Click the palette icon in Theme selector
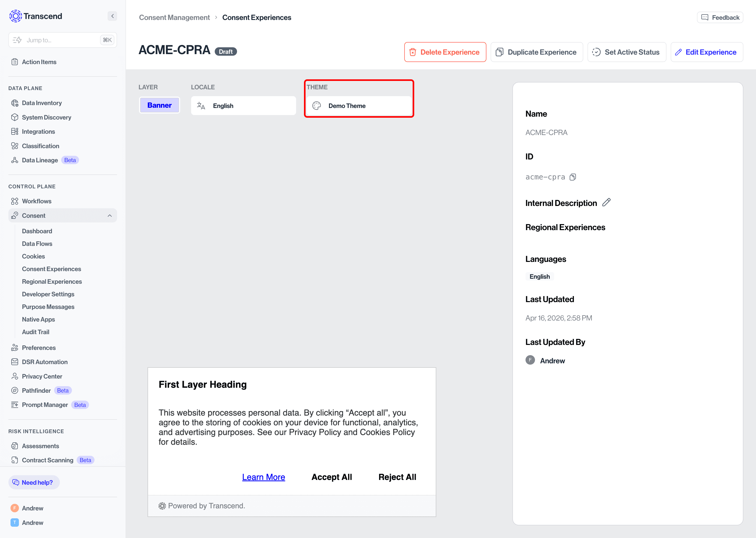The height and width of the screenshot is (538, 756). tap(316, 106)
